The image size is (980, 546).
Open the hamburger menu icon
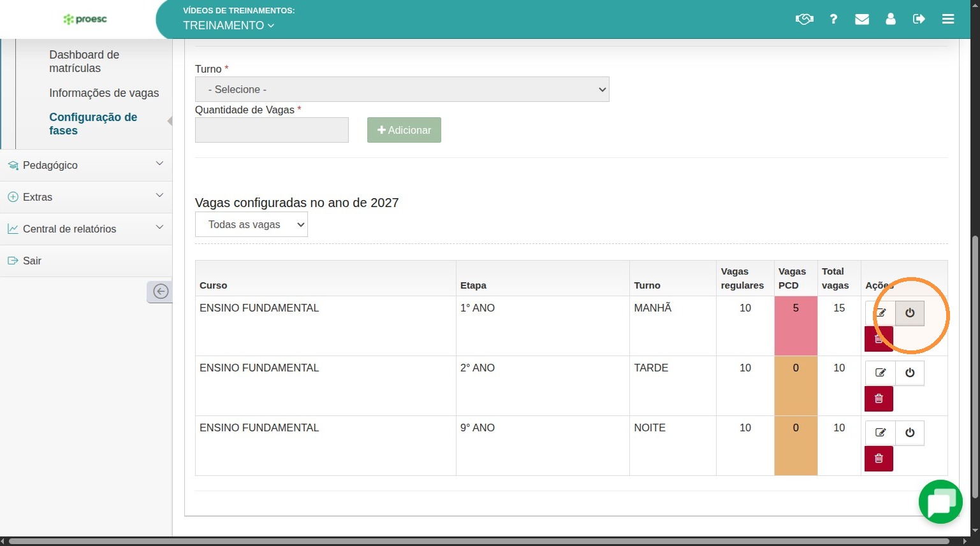click(948, 19)
